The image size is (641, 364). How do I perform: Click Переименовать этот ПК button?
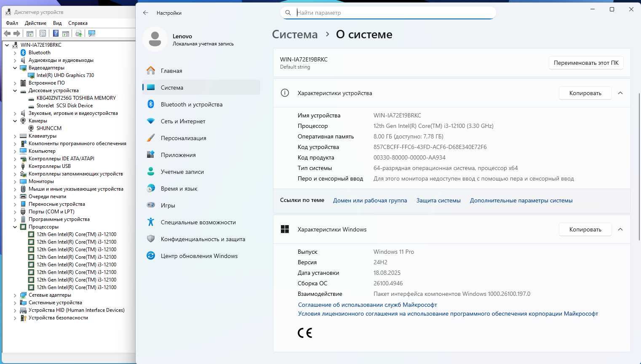tap(586, 63)
